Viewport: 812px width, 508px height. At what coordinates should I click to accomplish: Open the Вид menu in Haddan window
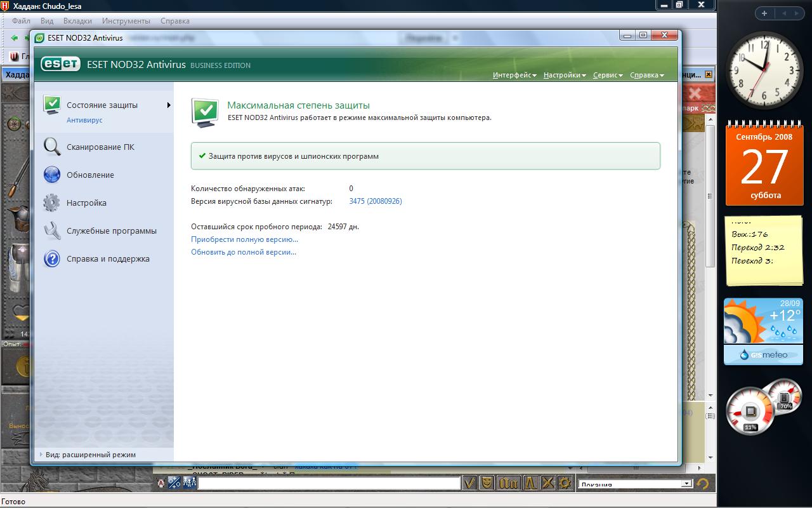[x=47, y=21]
